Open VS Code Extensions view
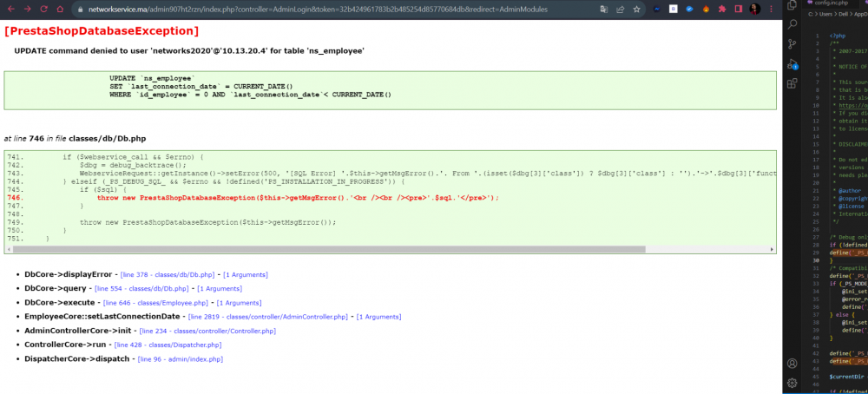The image size is (868, 394). point(792,83)
